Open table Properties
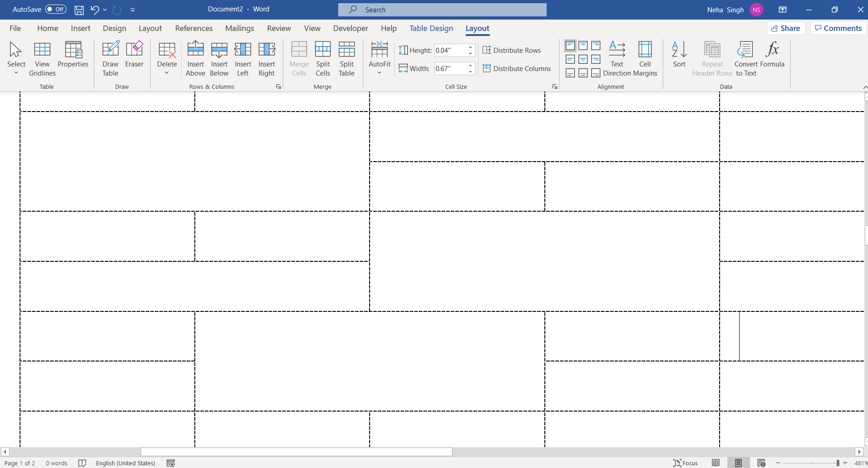The image size is (868, 468). click(x=73, y=55)
